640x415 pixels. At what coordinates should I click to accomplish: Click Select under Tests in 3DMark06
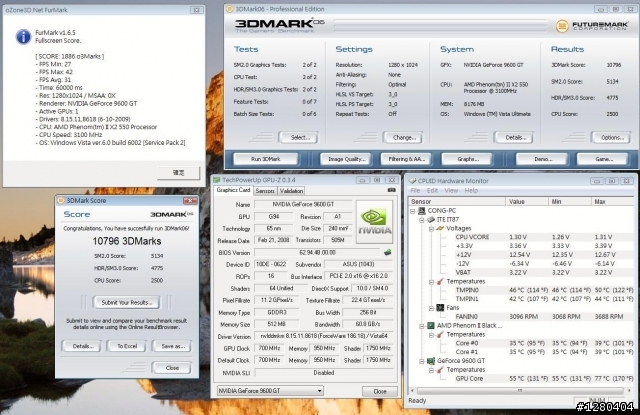point(300,138)
